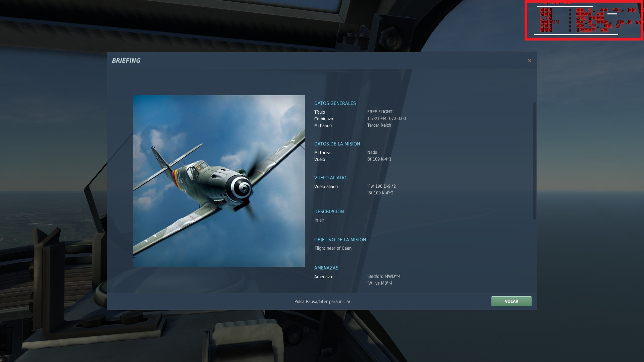This screenshot has height=362, width=644.
Task: Select the Tercer Reich side text
Action: coord(379,125)
